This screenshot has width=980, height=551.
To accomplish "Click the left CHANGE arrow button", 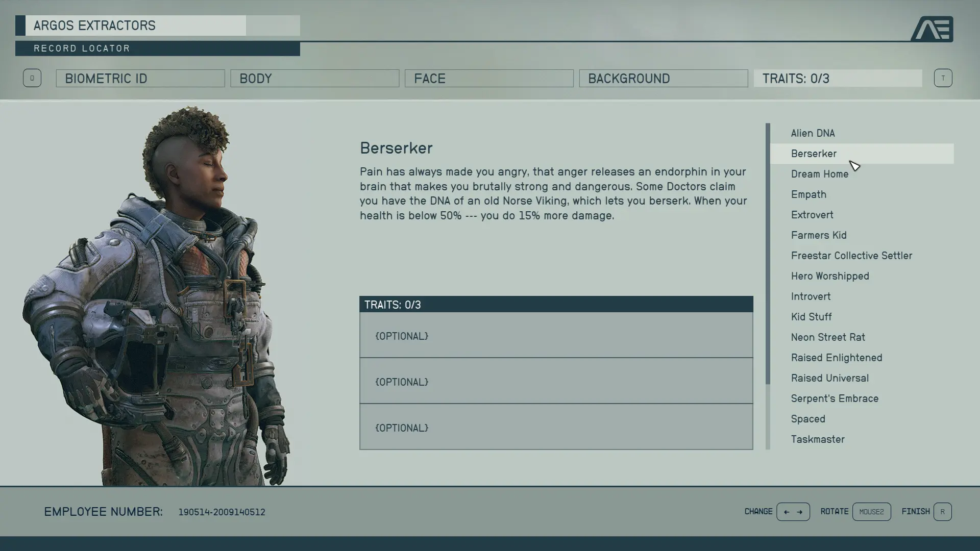I will pos(786,511).
